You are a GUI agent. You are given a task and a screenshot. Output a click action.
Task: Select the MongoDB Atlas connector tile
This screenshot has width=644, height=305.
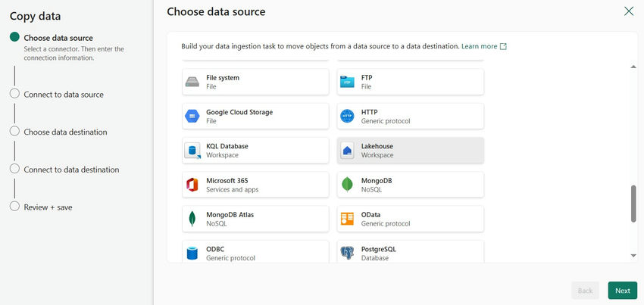tap(255, 219)
